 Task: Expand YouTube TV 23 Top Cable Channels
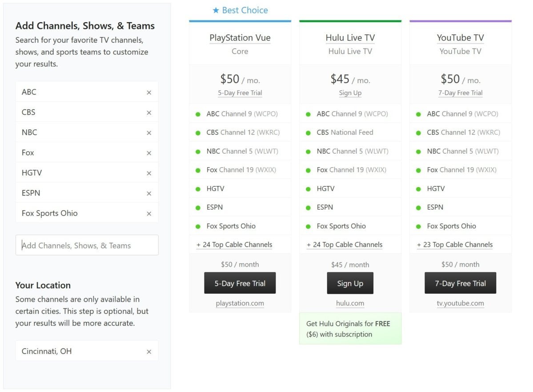455,245
